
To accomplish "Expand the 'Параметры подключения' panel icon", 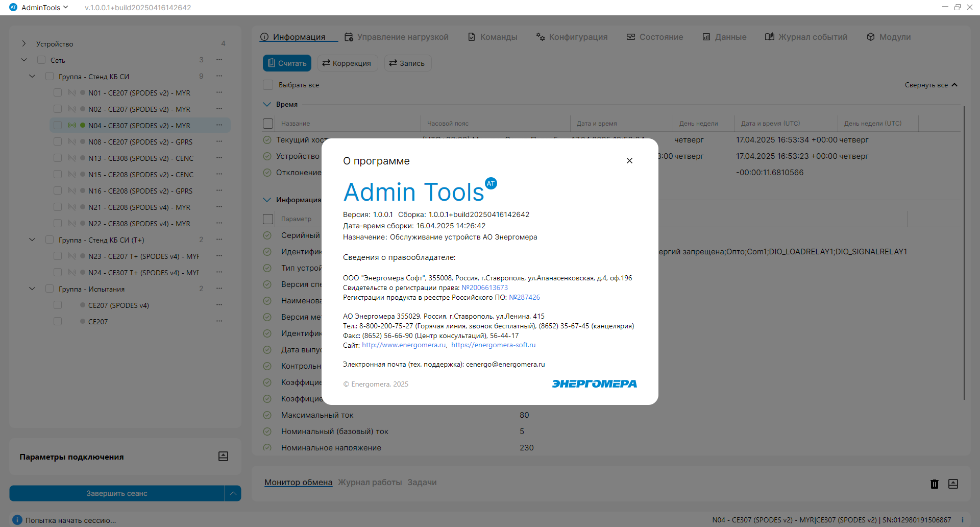I will point(223,457).
